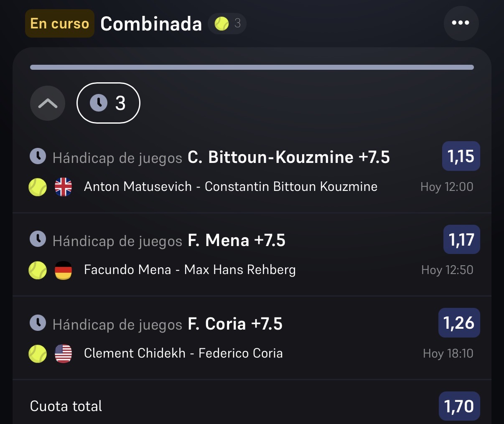
Task: Click the clock icon beside F. Coria handicap
Action: pos(38,323)
